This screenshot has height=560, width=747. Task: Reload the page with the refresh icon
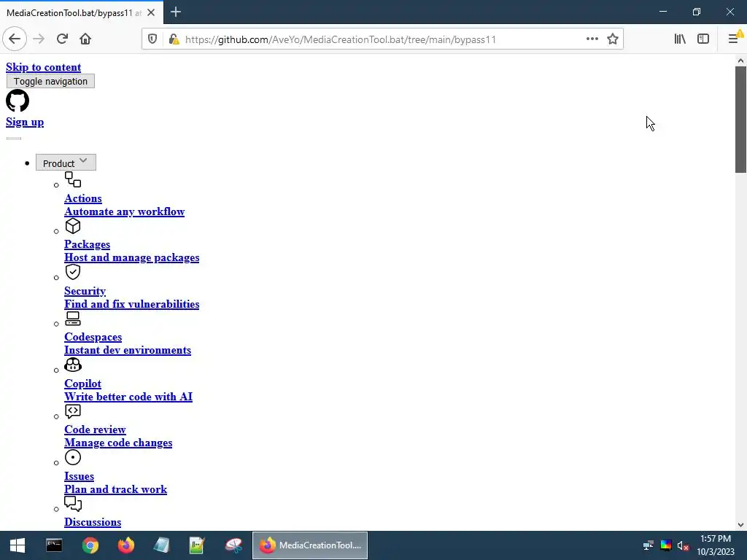pos(62,39)
